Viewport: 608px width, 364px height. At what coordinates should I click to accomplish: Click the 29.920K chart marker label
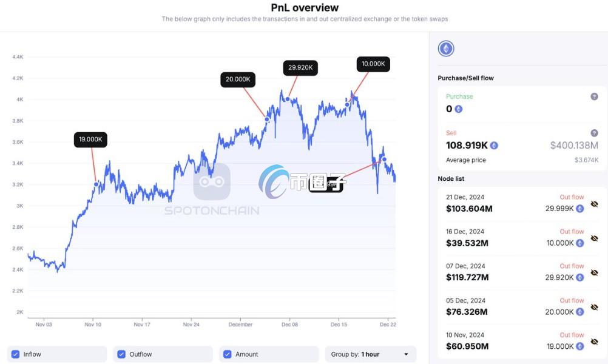(x=300, y=67)
